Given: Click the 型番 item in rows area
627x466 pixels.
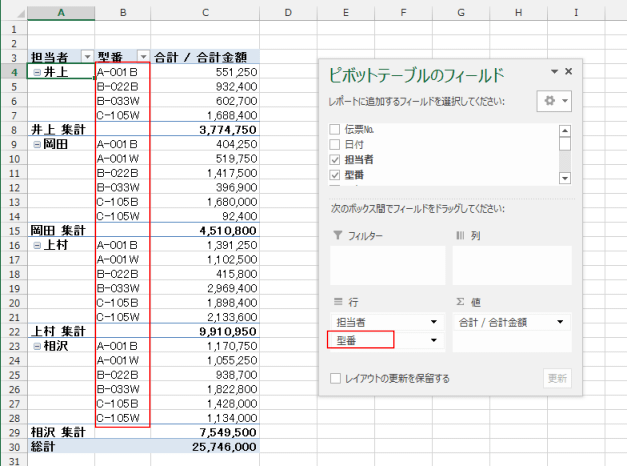Looking at the screenshot, I should click(387, 340).
